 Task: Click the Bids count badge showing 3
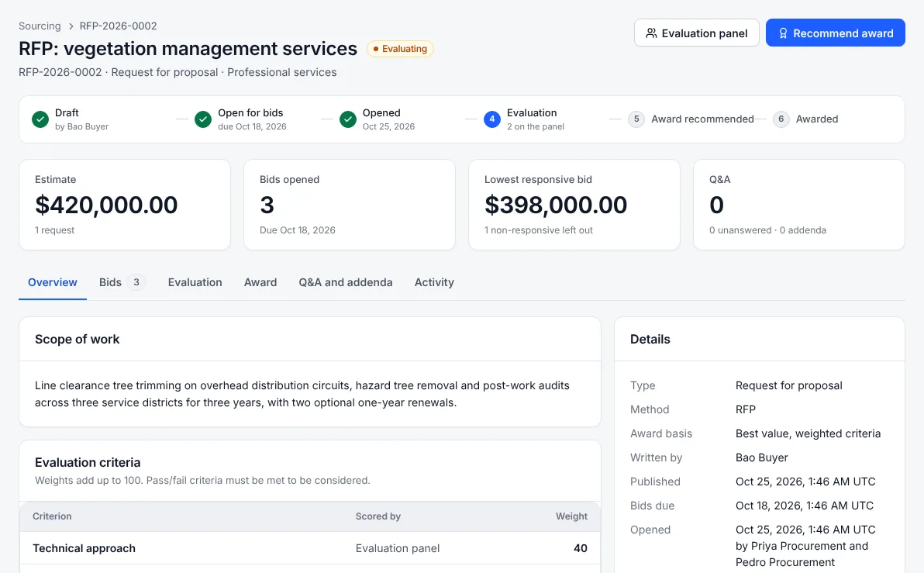click(x=136, y=282)
